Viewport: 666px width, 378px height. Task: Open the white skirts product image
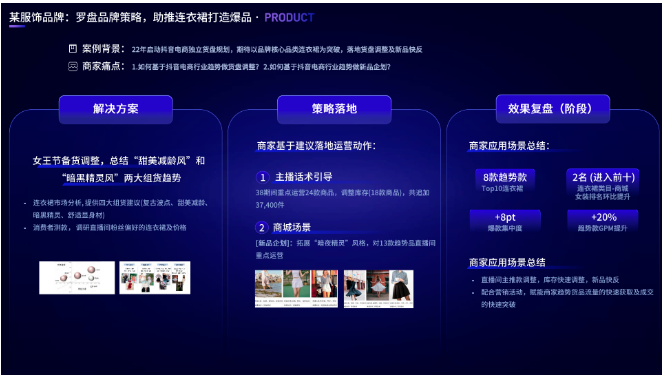(296, 288)
